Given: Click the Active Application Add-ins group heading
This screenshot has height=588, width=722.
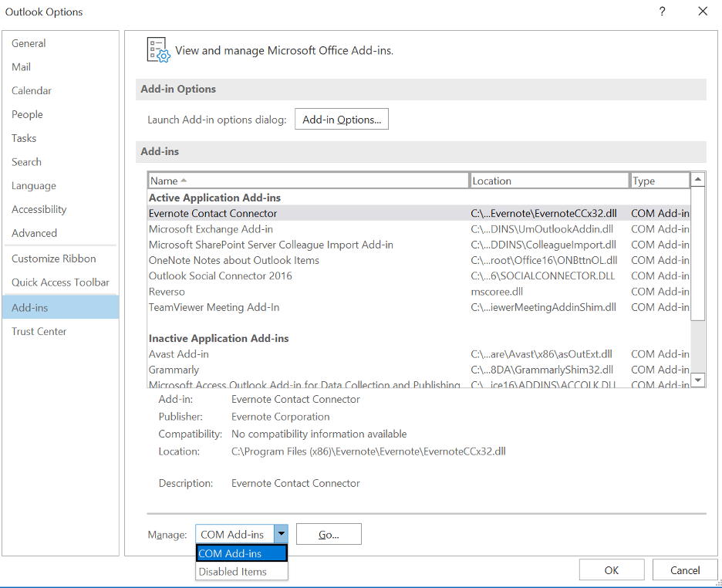Looking at the screenshot, I should (214, 198).
